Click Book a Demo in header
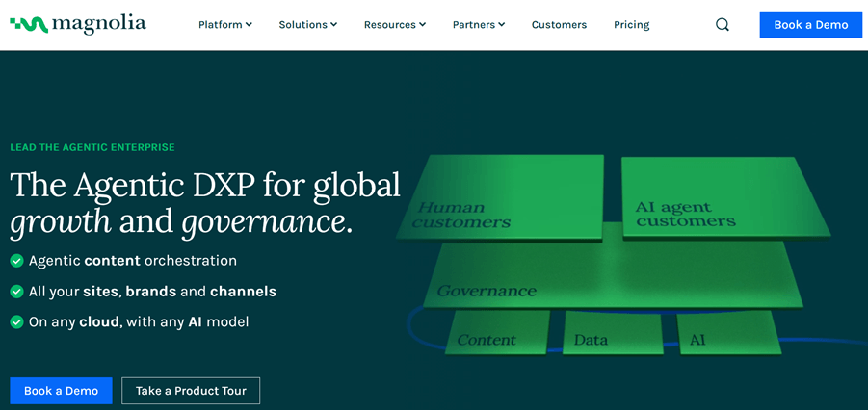868x410 pixels. pos(811,25)
